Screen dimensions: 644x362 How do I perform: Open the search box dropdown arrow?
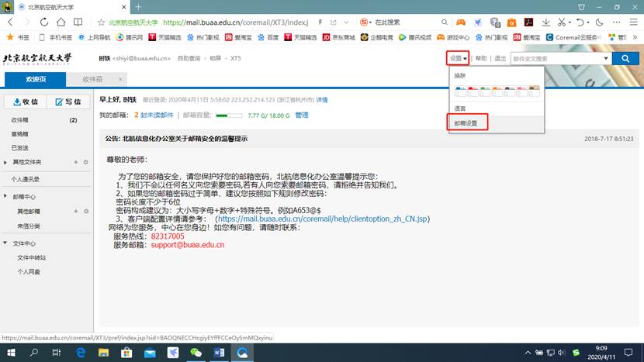coord(605,58)
